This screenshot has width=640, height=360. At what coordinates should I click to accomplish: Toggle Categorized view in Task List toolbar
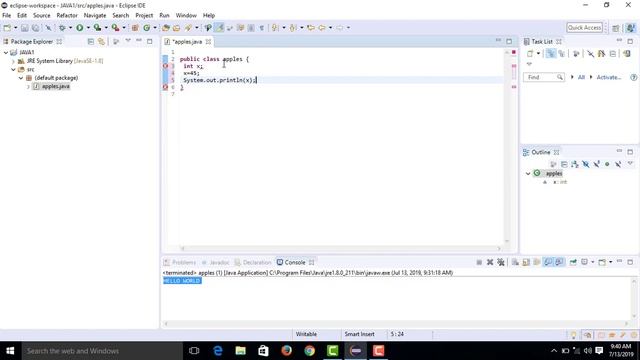click(551, 53)
